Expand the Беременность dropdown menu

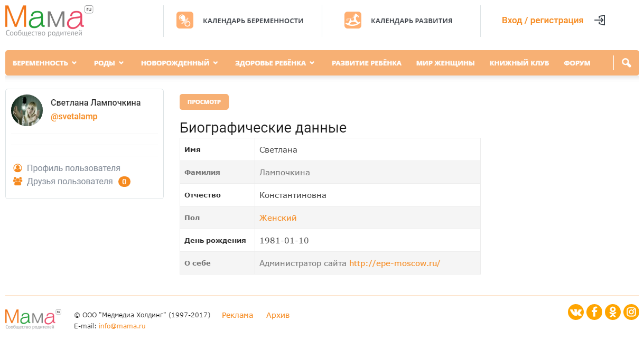[45, 63]
